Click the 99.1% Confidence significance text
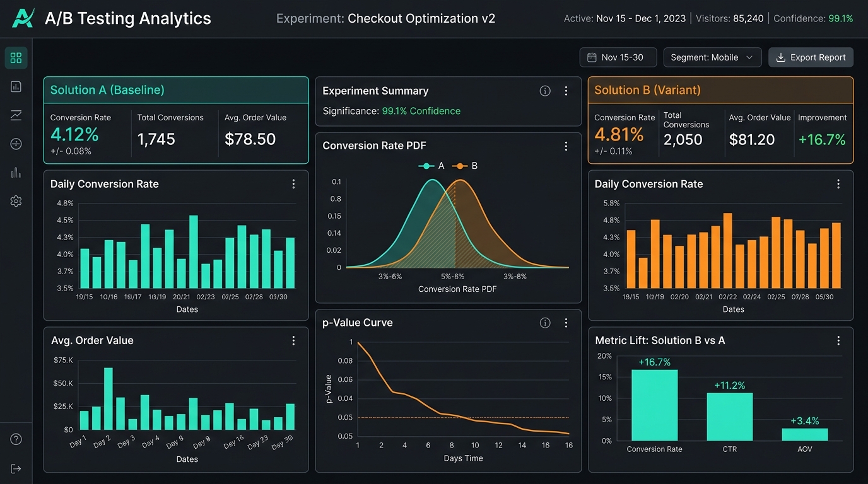868x484 pixels. point(421,111)
